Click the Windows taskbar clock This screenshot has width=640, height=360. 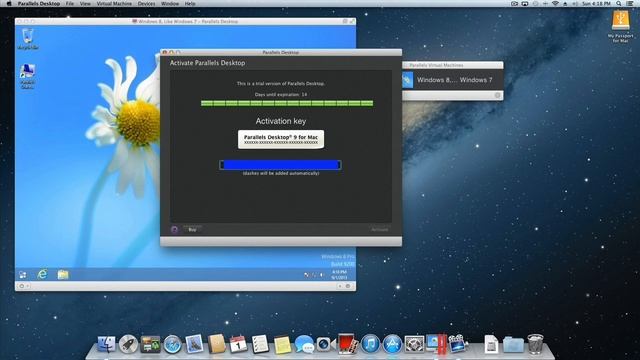click(x=339, y=275)
